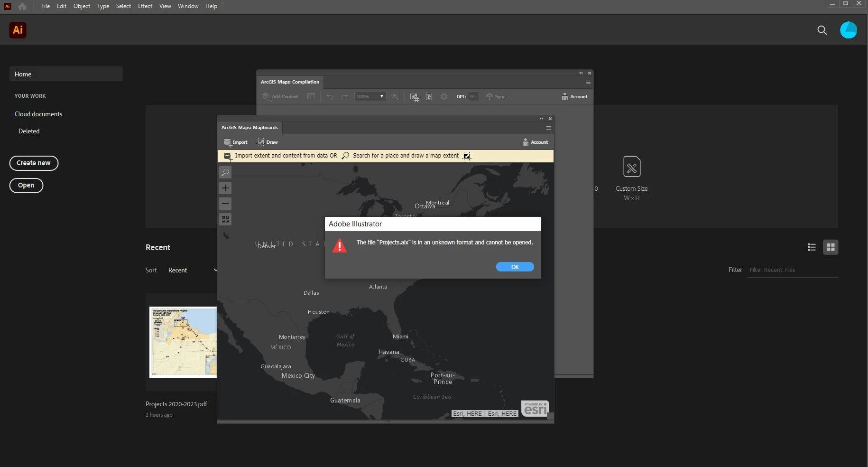Open the File menu
Viewport: 868px width, 467px height.
46,6
